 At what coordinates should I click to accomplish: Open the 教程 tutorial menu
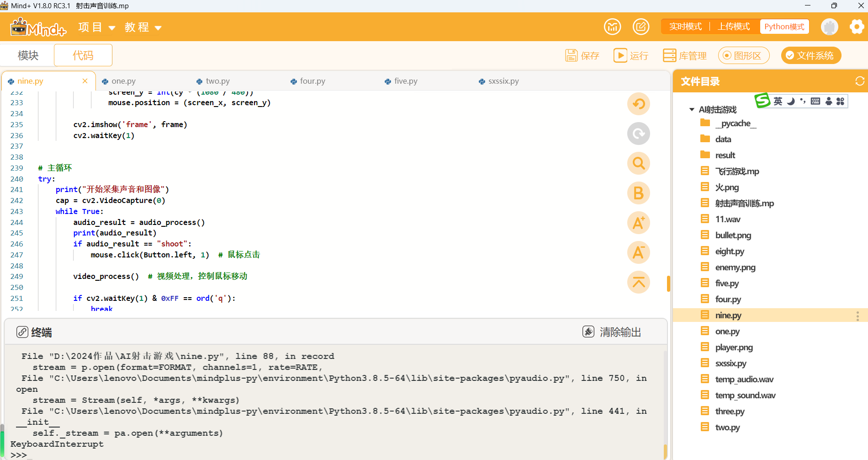pyautogui.click(x=143, y=27)
